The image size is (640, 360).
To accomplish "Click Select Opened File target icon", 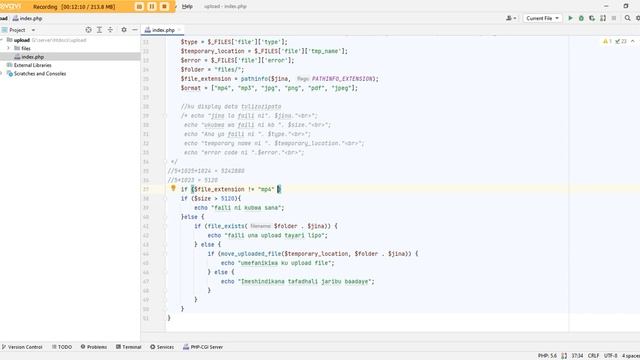I will point(88,30).
